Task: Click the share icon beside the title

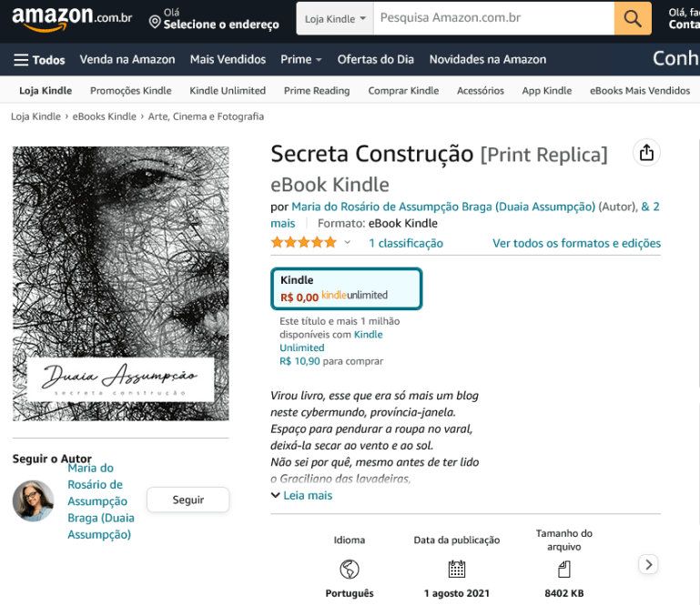Action: tap(646, 153)
